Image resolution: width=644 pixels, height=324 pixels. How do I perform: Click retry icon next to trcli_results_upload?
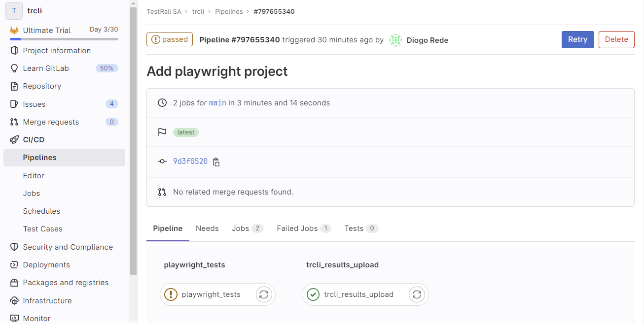tap(417, 294)
